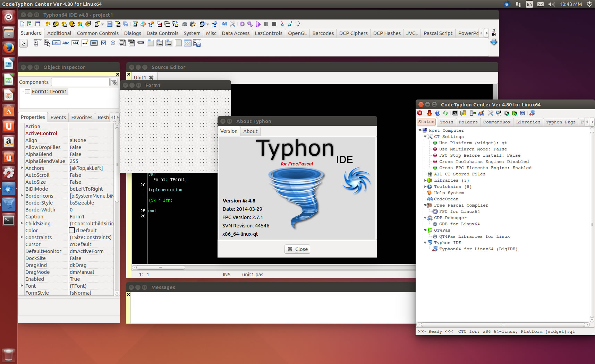Screen dimensions: 595x364
Task: Click the Close button in About Typhon
Action: point(297,249)
